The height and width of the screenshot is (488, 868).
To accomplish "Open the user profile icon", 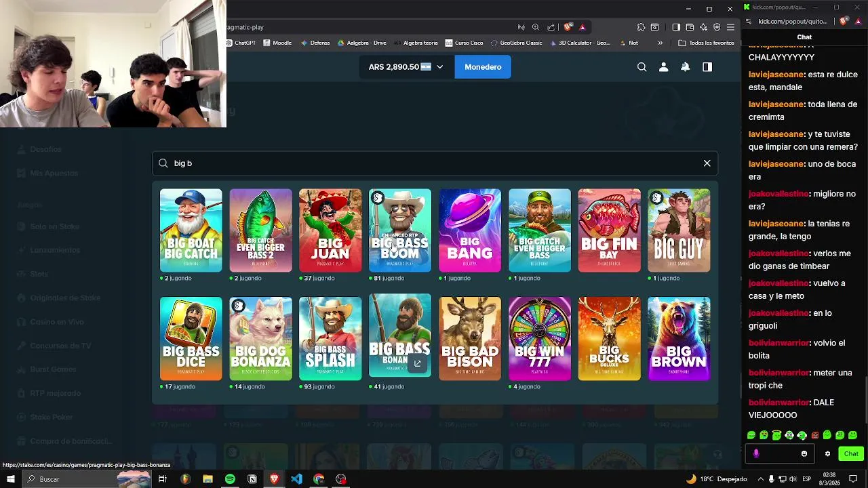I will click(x=663, y=67).
